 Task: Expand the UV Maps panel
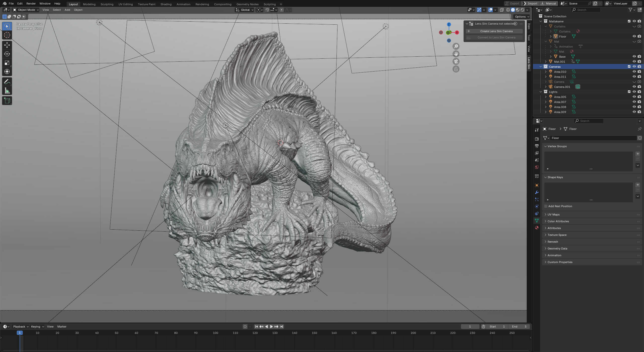[x=553, y=215]
